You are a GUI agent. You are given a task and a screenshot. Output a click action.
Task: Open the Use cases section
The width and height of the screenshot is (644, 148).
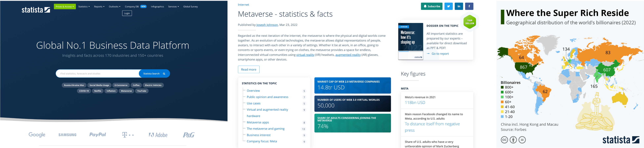pos(253,103)
